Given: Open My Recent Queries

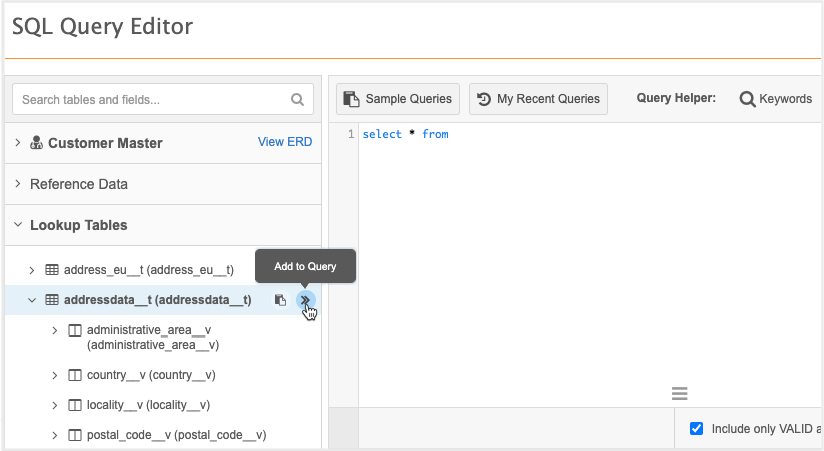Looking at the screenshot, I should pos(538,99).
